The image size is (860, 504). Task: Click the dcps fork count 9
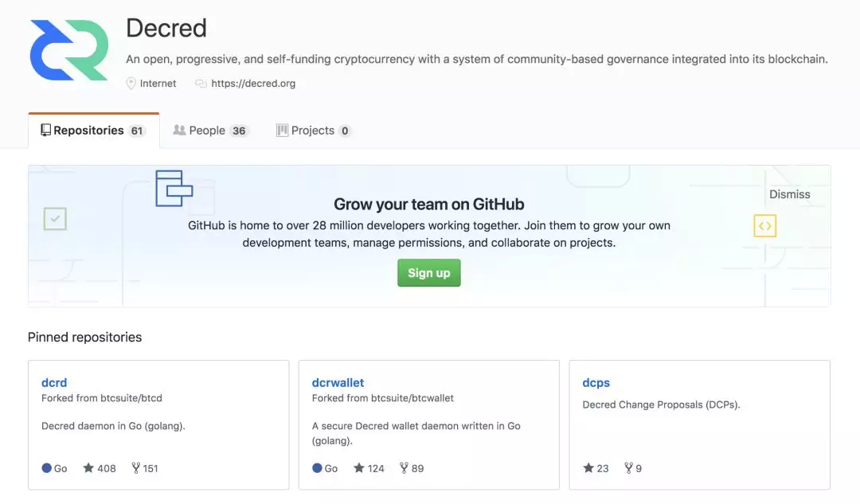coord(639,468)
